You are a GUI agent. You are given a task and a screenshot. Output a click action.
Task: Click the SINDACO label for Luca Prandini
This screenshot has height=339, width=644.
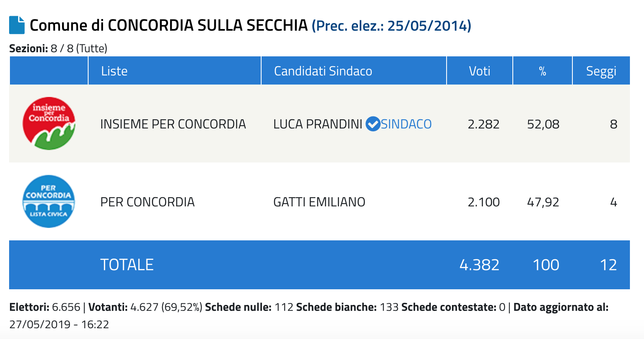coord(406,124)
